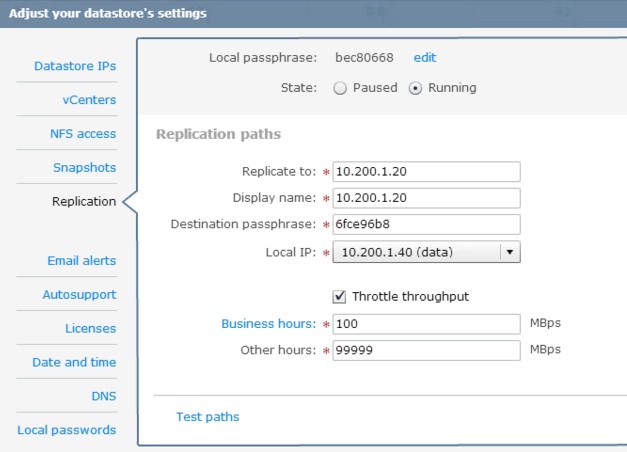The image size is (627, 452).
Task: Open the Business hours link
Action: point(268,324)
